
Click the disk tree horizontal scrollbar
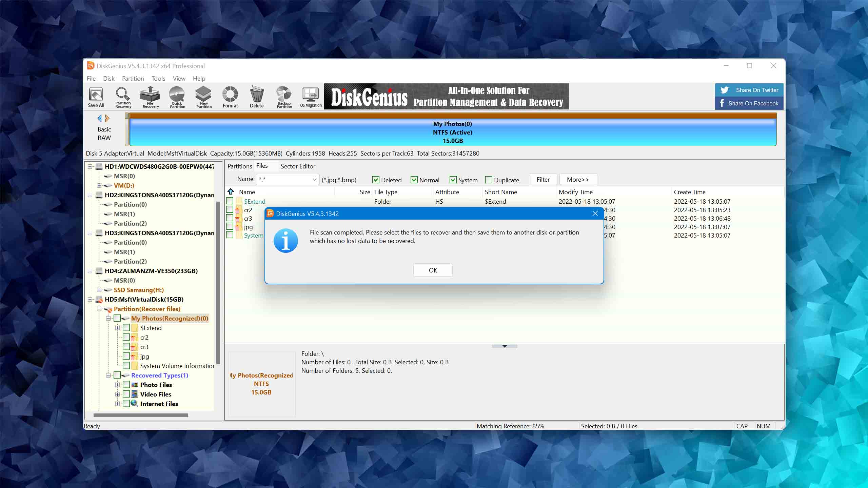click(141, 415)
